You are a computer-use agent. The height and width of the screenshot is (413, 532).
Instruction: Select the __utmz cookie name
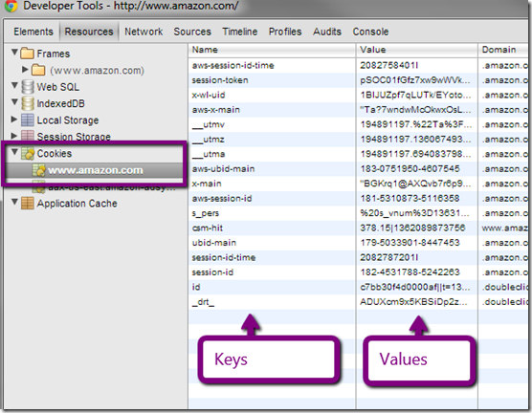pyautogui.click(x=208, y=140)
